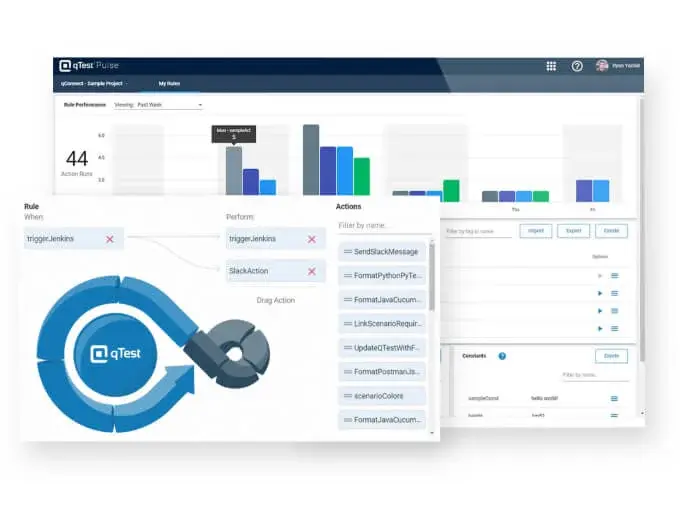Click the Constants help info icon
The image size is (680, 528).
coord(502,356)
